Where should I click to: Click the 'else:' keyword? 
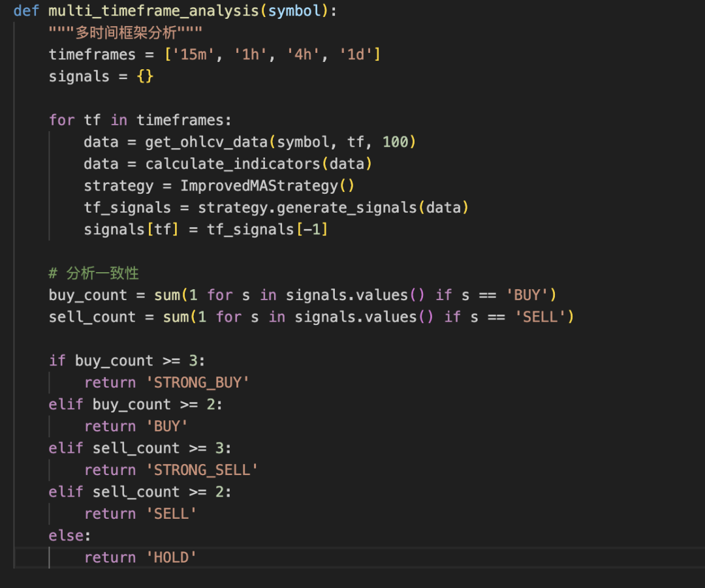pos(70,535)
